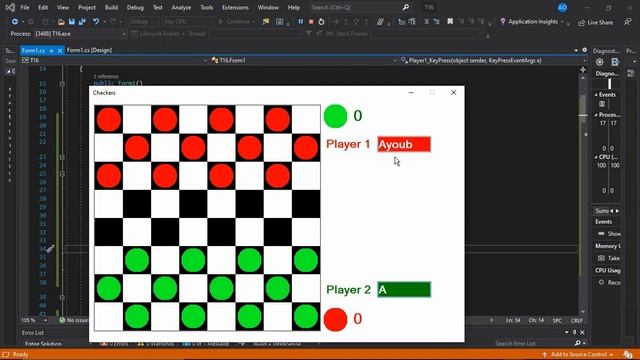Click the Player 1 name field showing Ayoub
This screenshot has width=640, height=360.
(x=404, y=144)
